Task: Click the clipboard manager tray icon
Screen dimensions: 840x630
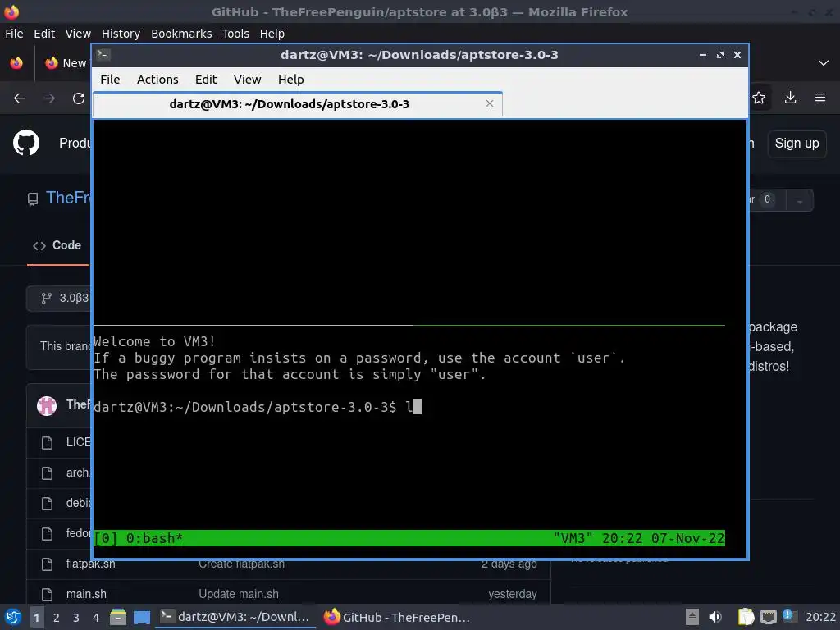Action: coord(746,617)
